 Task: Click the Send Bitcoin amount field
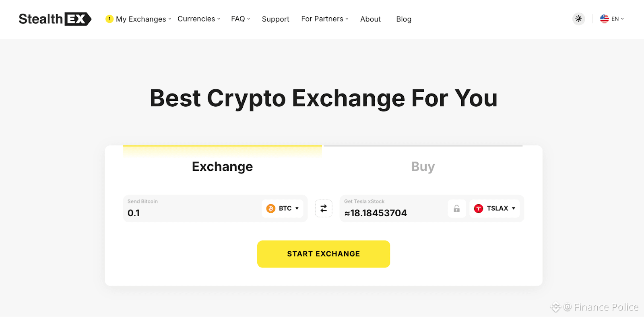(x=189, y=213)
